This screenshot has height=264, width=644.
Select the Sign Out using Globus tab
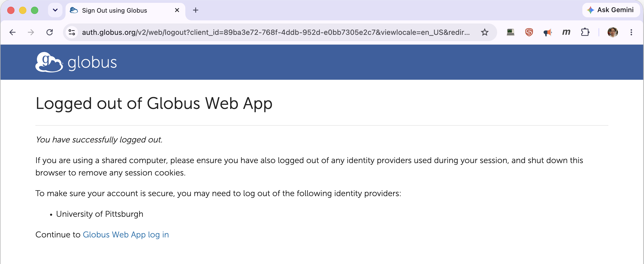point(125,10)
